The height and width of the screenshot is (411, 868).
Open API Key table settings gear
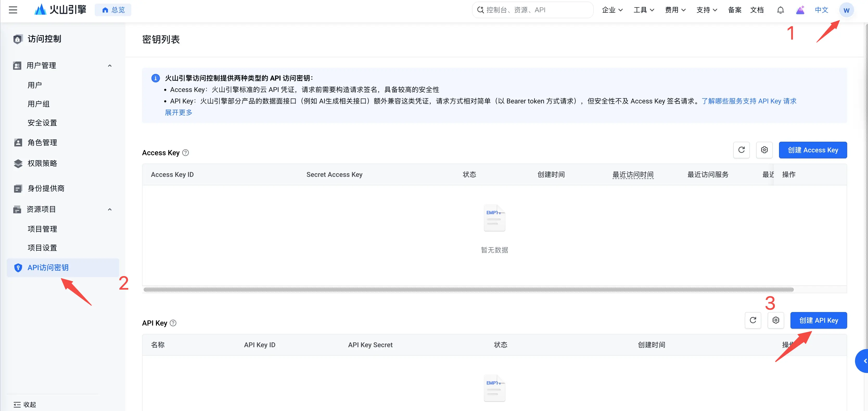click(x=776, y=320)
